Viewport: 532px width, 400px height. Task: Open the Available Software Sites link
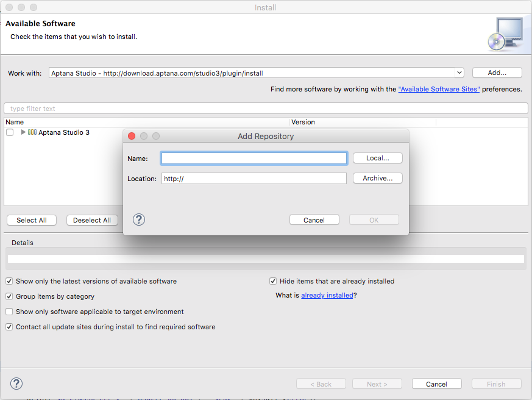[439, 89]
